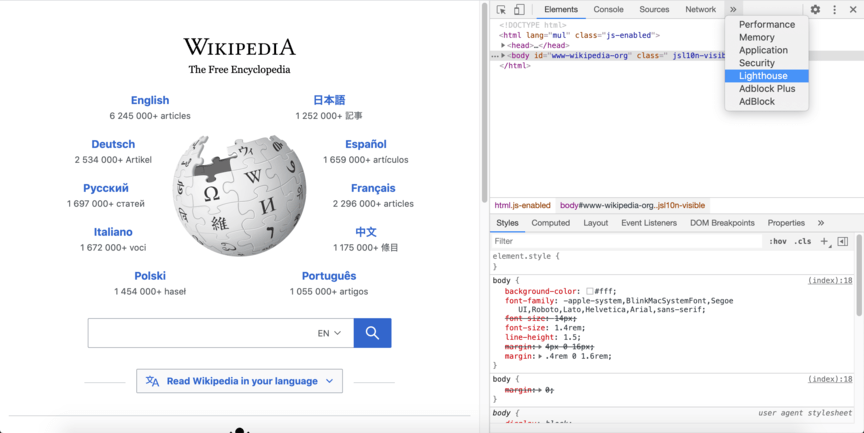The height and width of the screenshot is (433, 864).
Task: Click the body#www-wikipedia-org breadcrumb
Action: 632,205
